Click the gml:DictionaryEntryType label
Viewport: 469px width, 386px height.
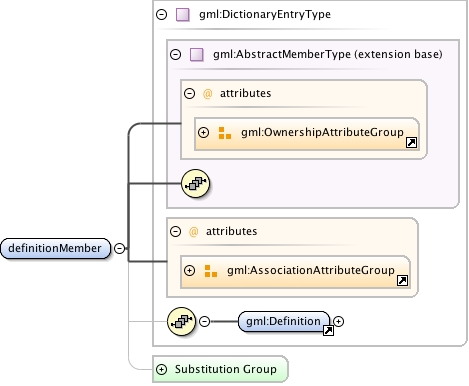point(265,15)
